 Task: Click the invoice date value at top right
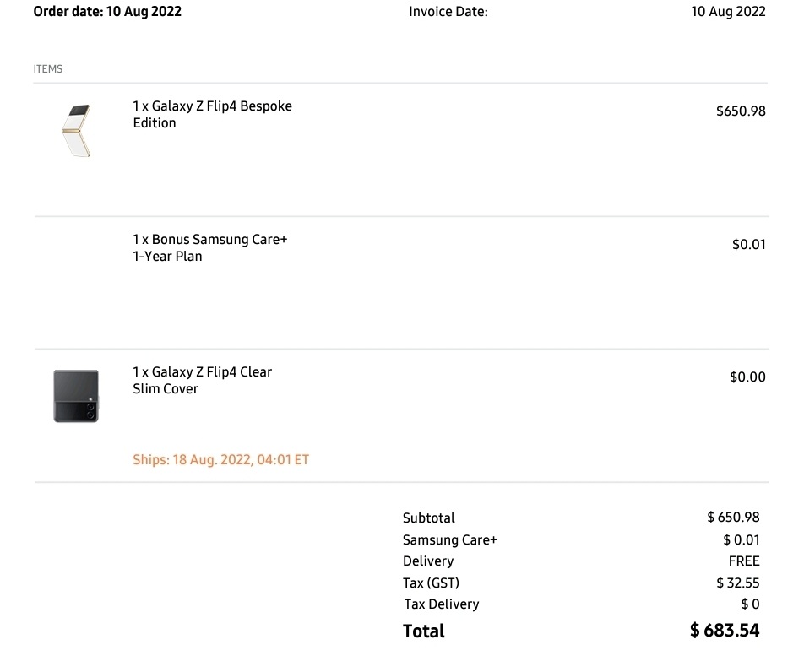click(x=728, y=12)
